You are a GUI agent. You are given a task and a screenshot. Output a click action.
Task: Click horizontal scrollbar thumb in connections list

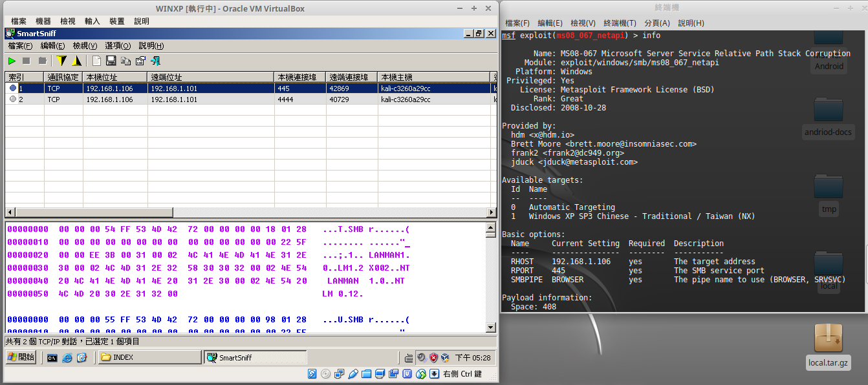94,213
